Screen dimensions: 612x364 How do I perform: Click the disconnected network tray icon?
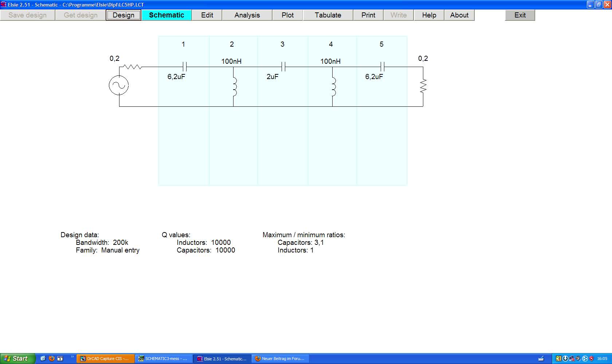[572, 359]
